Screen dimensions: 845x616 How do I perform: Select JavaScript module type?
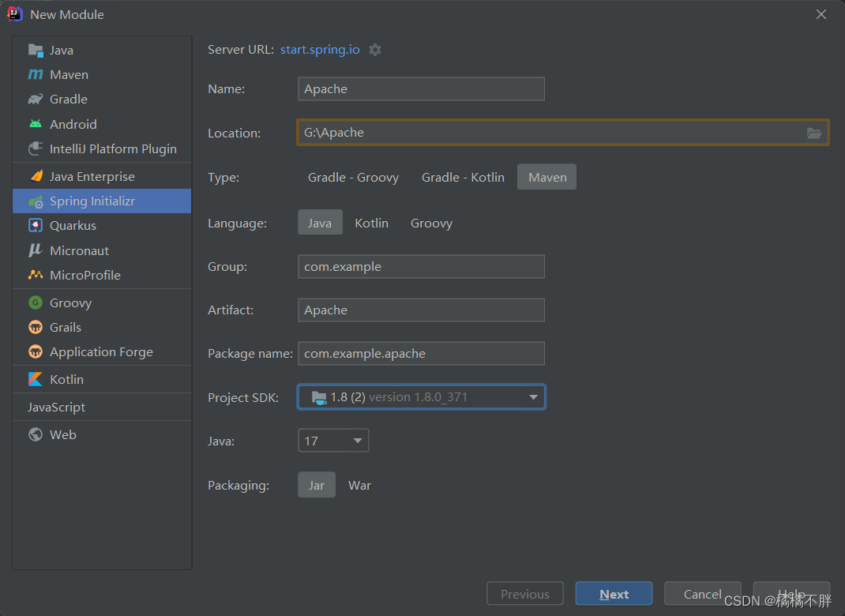(x=57, y=407)
